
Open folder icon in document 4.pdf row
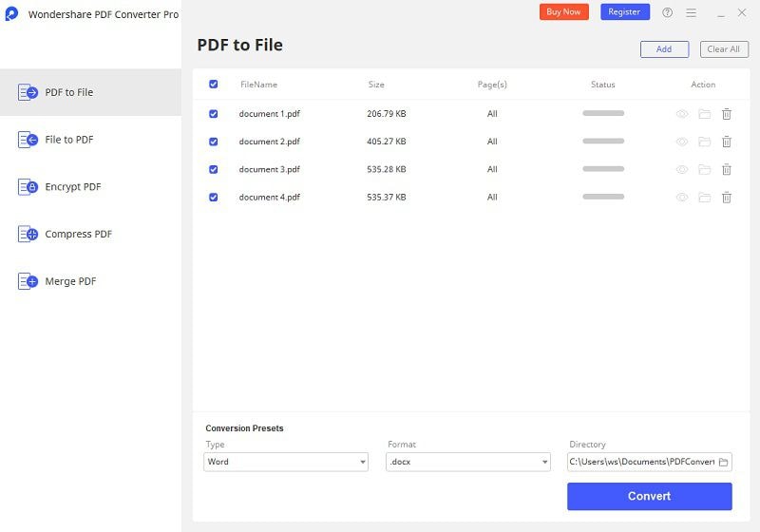coord(704,198)
